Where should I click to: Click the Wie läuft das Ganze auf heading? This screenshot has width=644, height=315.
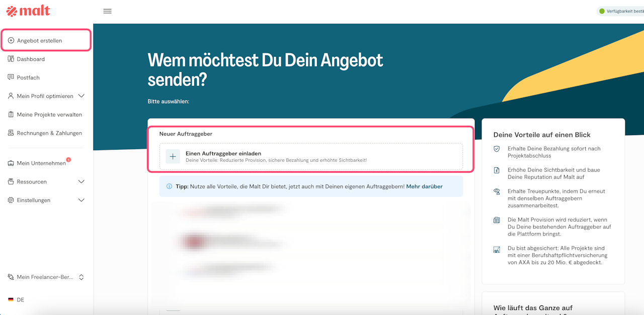(533, 307)
